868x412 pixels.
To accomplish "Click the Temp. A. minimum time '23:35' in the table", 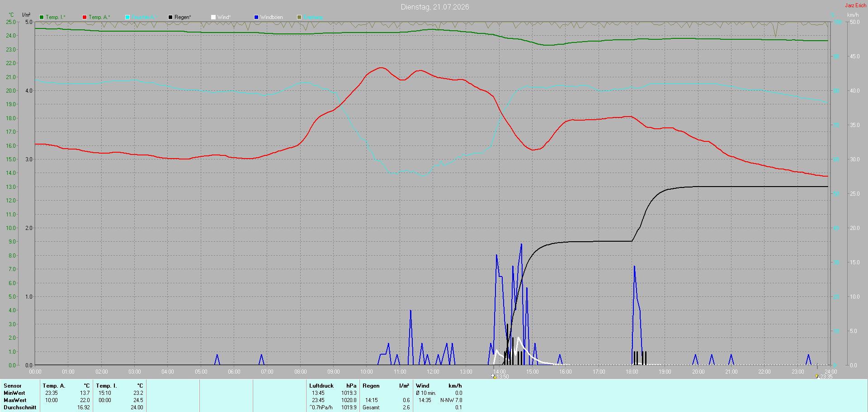I will 52,393.
